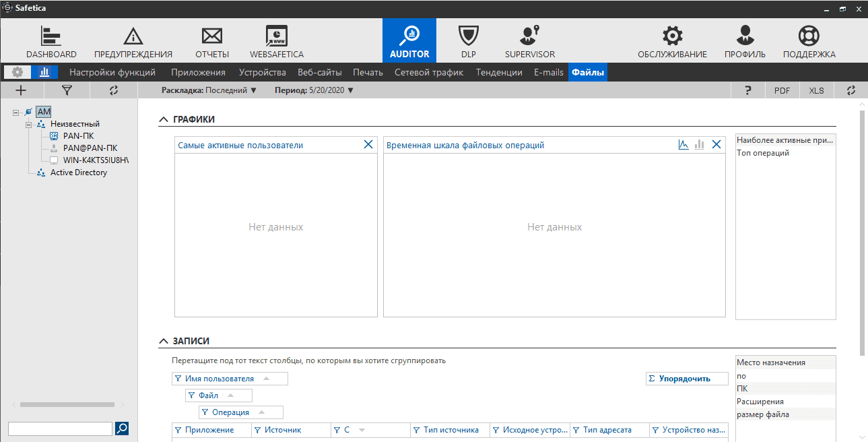
Task: Open the WebSafetica module
Action: point(277,42)
